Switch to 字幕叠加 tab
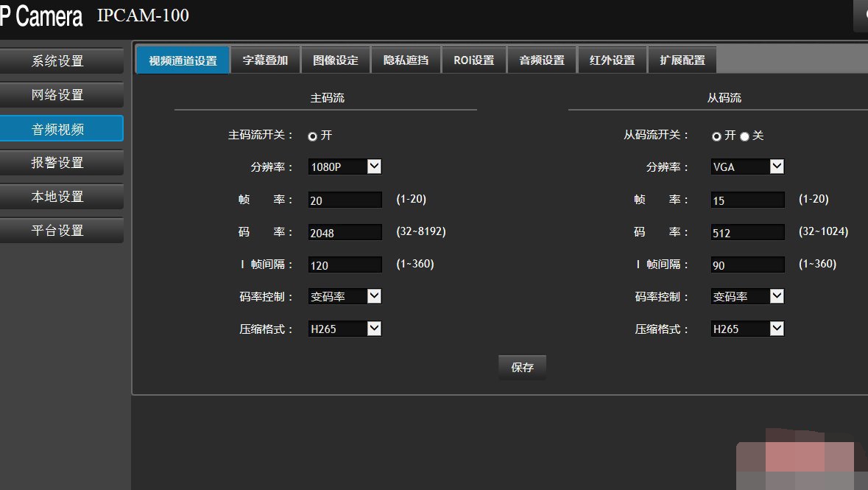 pyautogui.click(x=265, y=60)
